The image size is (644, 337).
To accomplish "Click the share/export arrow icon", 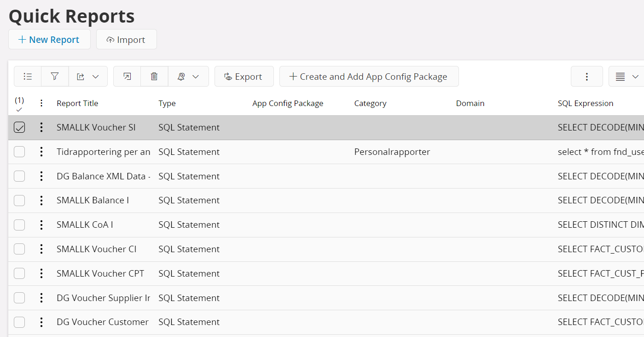I will click(x=82, y=76).
